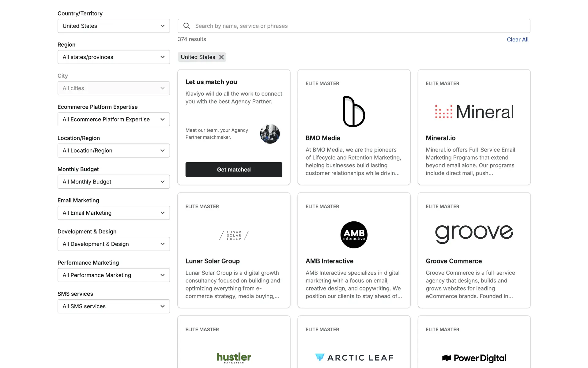The height and width of the screenshot is (368, 588).
Task: Click the Power Digital logo
Action: [x=474, y=358]
